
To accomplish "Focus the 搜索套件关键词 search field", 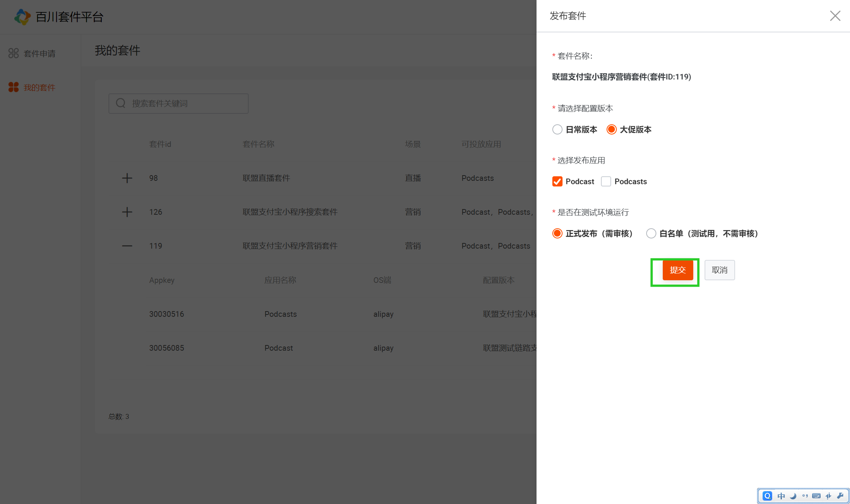I will click(x=179, y=103).
